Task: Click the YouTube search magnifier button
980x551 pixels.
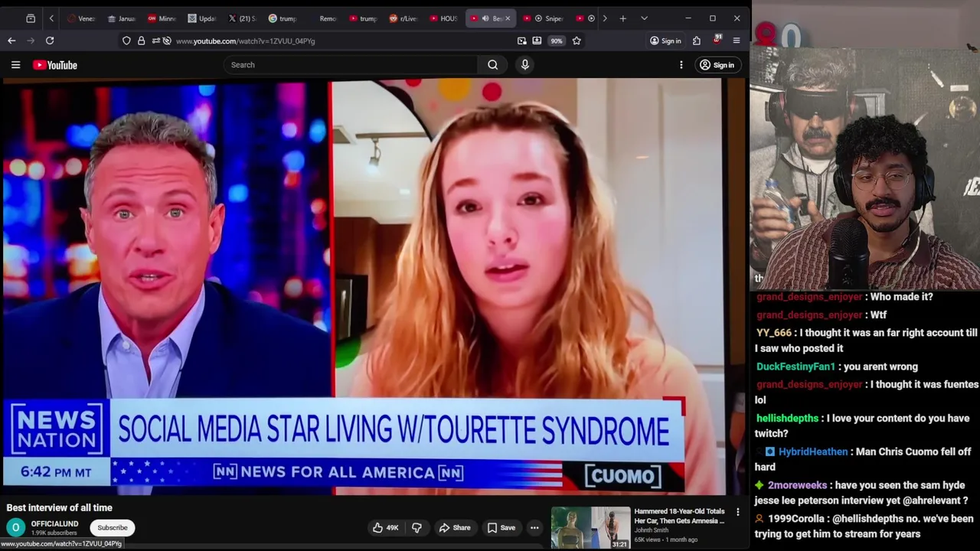Action: 493,65
